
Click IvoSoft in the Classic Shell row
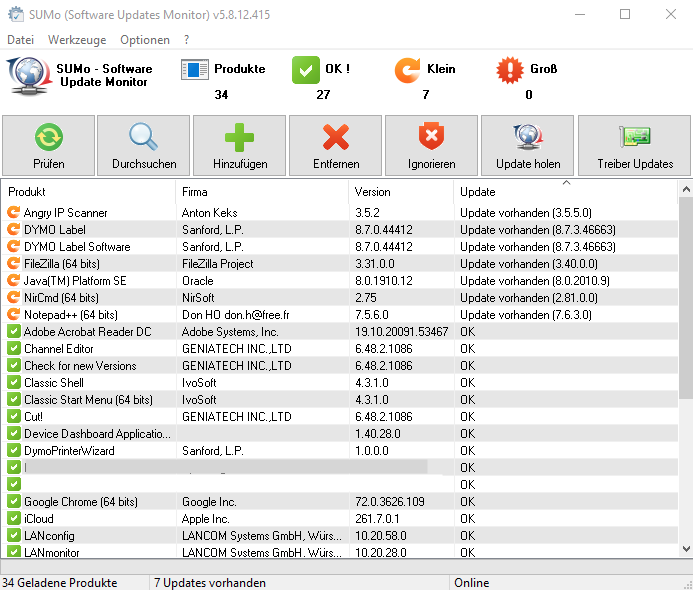tap(199, 382)
